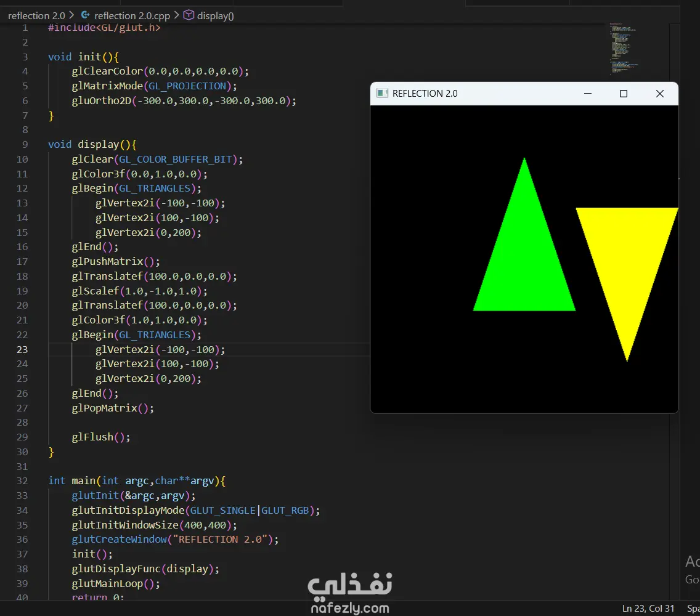This screenshot has height=616, width=700.
Task: Click the 'int main(int argc,char**argv){' line
Action: [137, 480]
